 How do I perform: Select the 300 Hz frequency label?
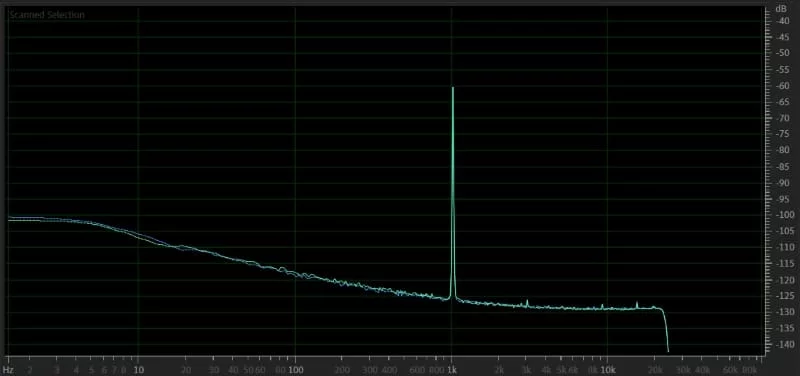[x=370, y=369]
